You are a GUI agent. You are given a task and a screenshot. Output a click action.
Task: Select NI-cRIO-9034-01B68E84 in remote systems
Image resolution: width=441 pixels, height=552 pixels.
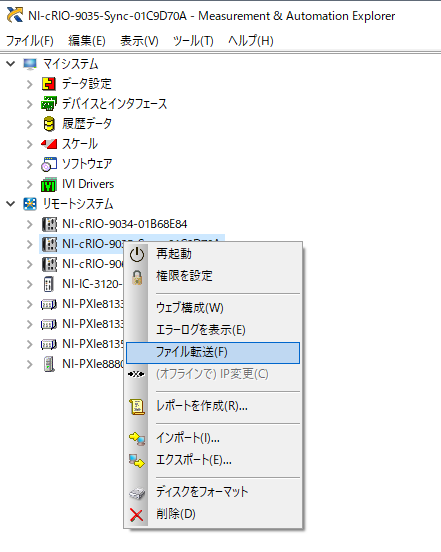click(125, 224)
